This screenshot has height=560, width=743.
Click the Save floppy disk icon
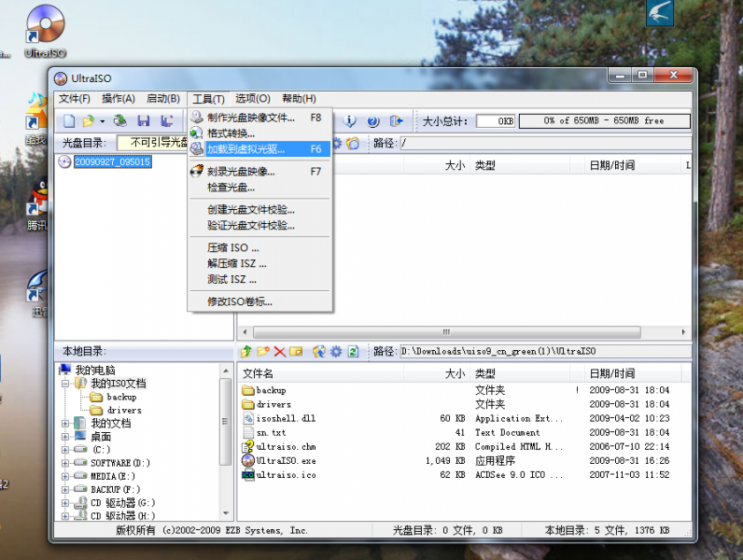click(x=144, y=121)
